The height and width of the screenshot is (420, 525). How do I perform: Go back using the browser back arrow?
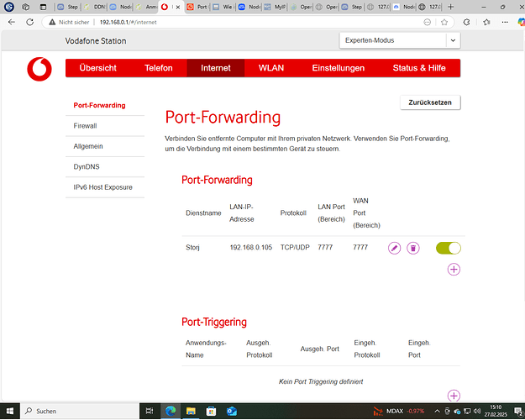pyautogui.click(x=11, y=22)
